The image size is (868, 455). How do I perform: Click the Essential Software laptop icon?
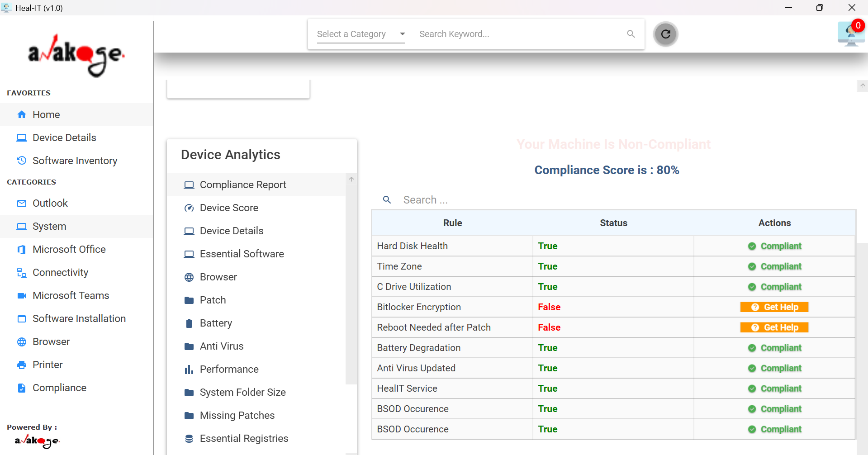(x=189, y=254)
